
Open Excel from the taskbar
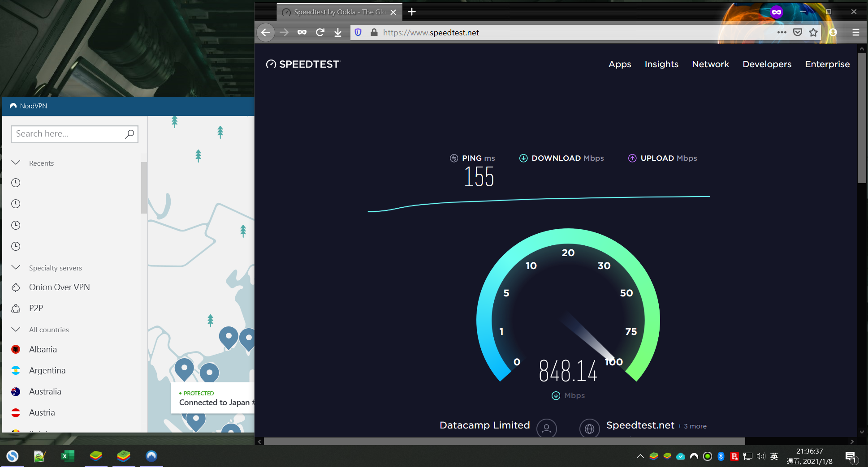pyautogui.click(x=67, y=456)
